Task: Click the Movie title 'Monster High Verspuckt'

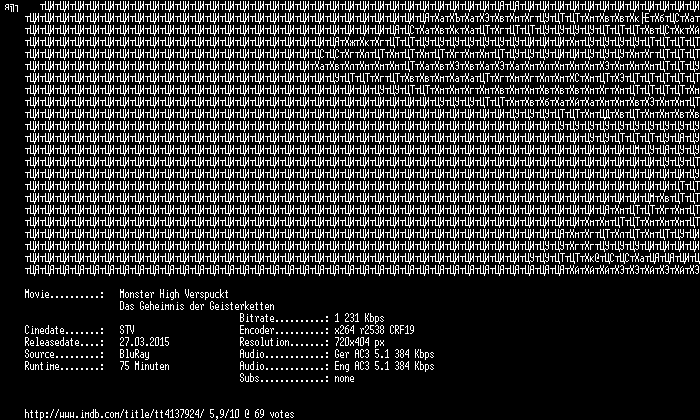Action: [174, 294]
